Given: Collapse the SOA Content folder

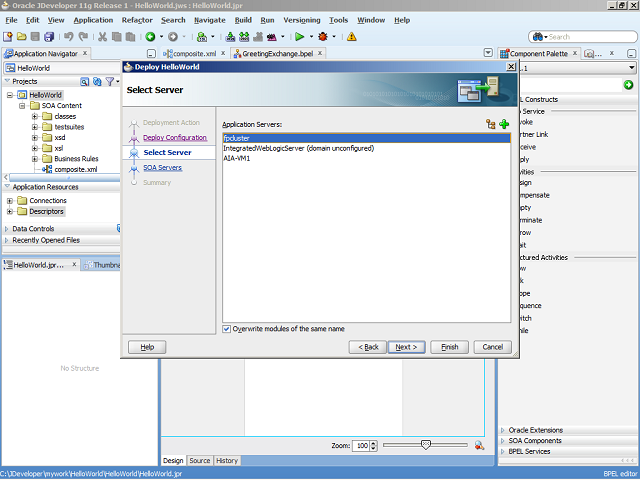Looking at the screenshot, I should (22, 106).
